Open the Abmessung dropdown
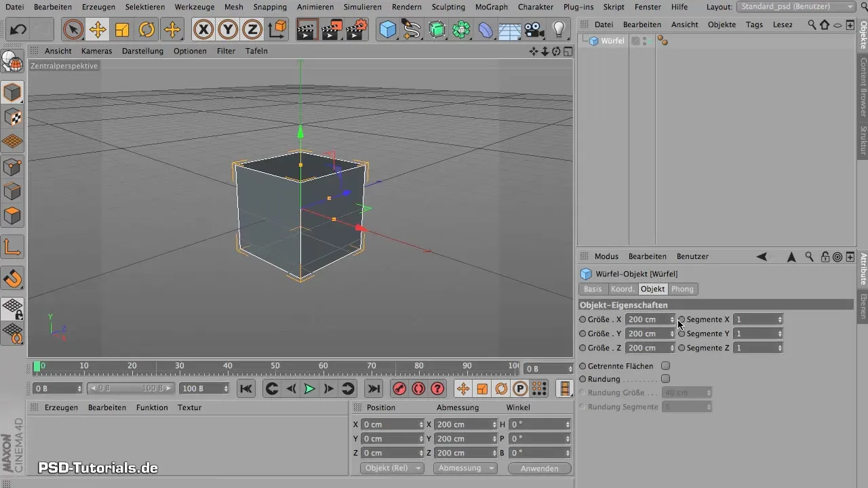The image size is (868, 488). click(x=465, y=468)
